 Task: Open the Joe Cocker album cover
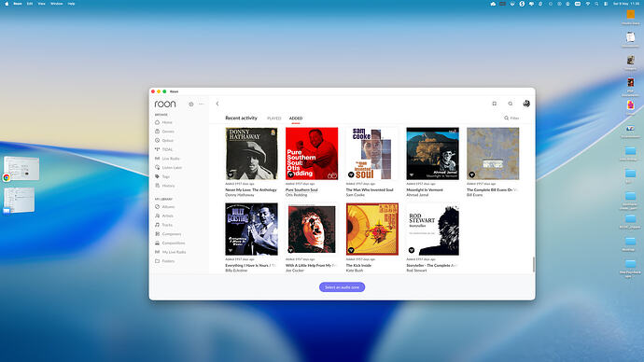312,229
